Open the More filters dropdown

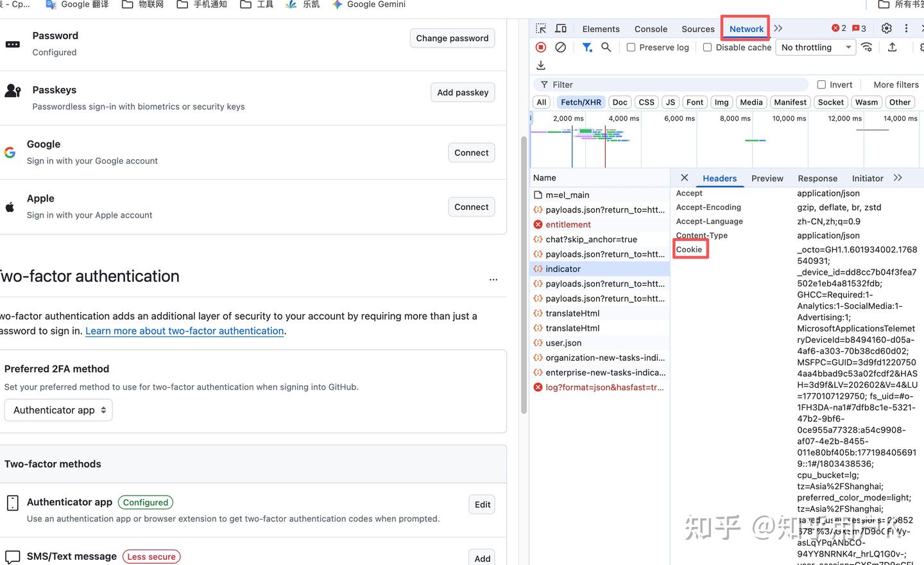point(896,85)
